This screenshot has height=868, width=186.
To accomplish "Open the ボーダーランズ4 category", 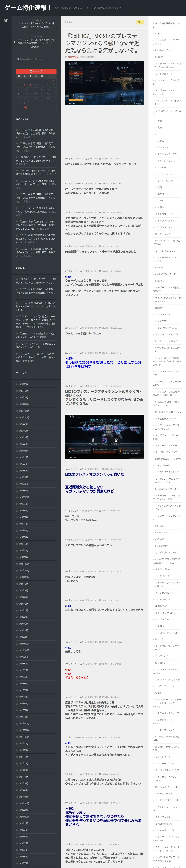I will (163, 234).
